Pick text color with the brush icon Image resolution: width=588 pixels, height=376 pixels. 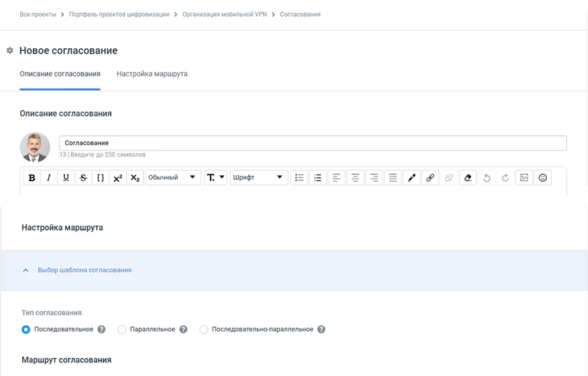pos(411,178)
